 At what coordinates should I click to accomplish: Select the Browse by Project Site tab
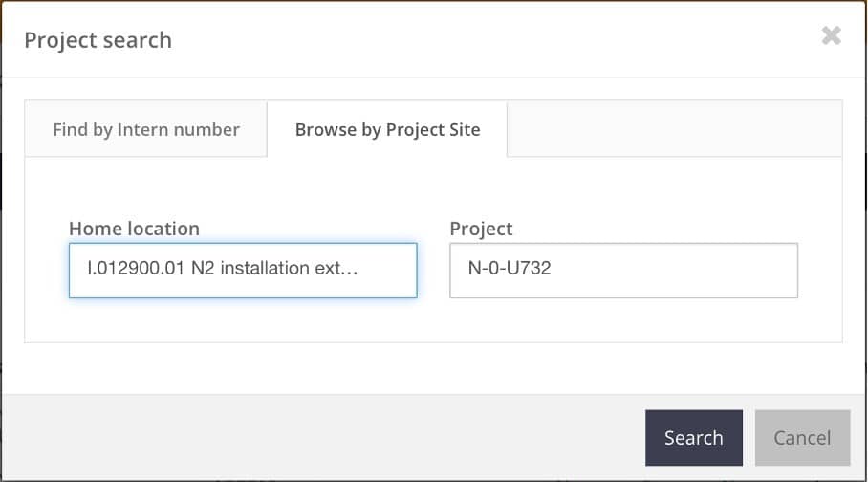387,129
